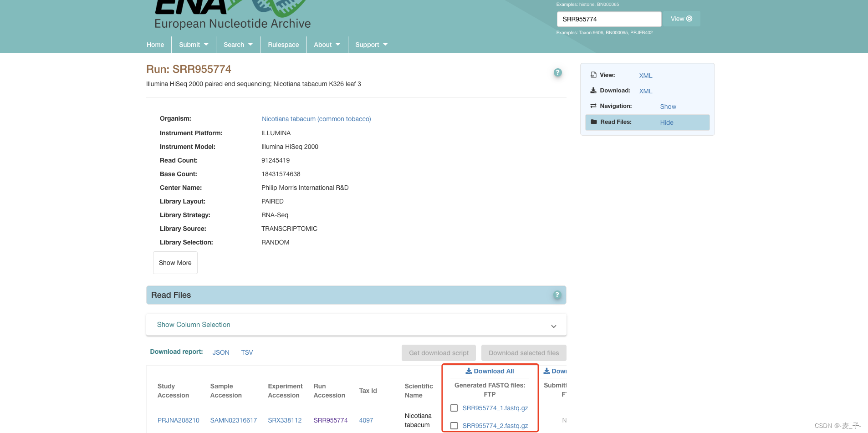The width and height of the screenshot is (868, 433).
Task: Click the Run: SRR955774 page title
Action: (189, 69)
